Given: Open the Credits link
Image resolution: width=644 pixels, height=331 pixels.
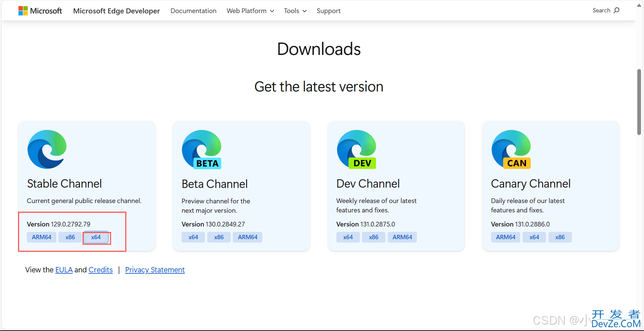Looking at the screenshot, I should [x=101, y=270].
